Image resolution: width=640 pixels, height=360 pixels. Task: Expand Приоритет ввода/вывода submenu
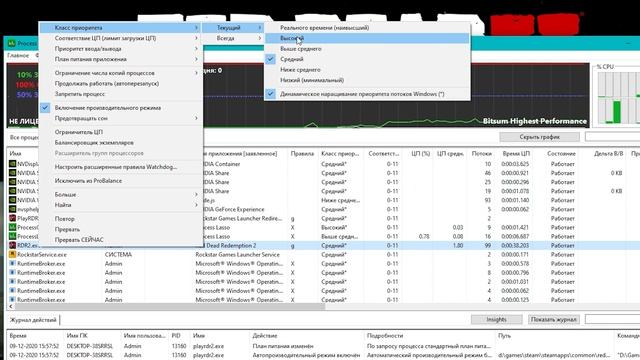point(121,49)
